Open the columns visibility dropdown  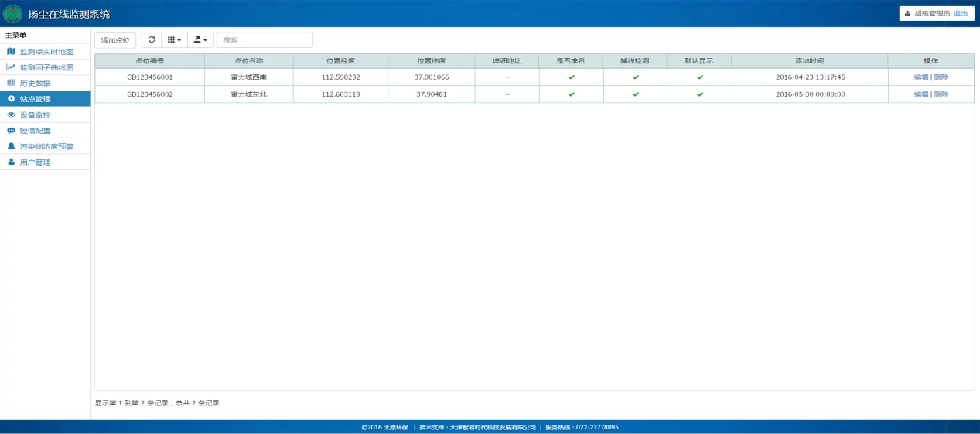[x=175, y=39]
